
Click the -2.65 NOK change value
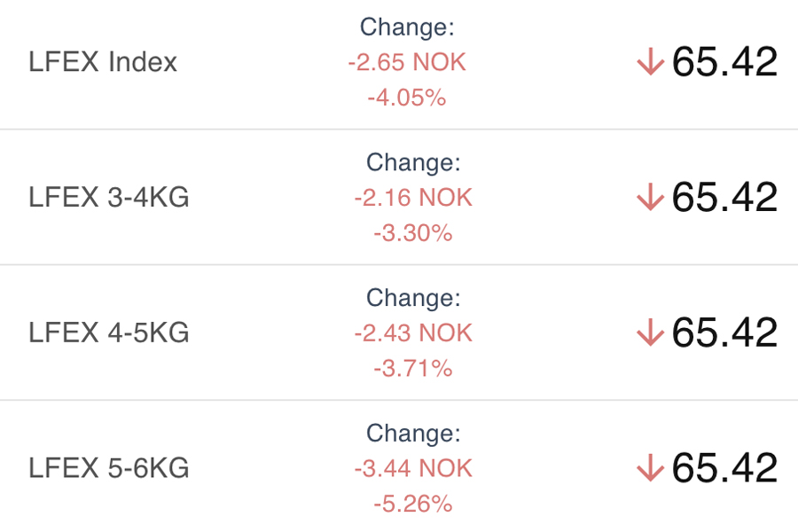[x=407, y=63]
